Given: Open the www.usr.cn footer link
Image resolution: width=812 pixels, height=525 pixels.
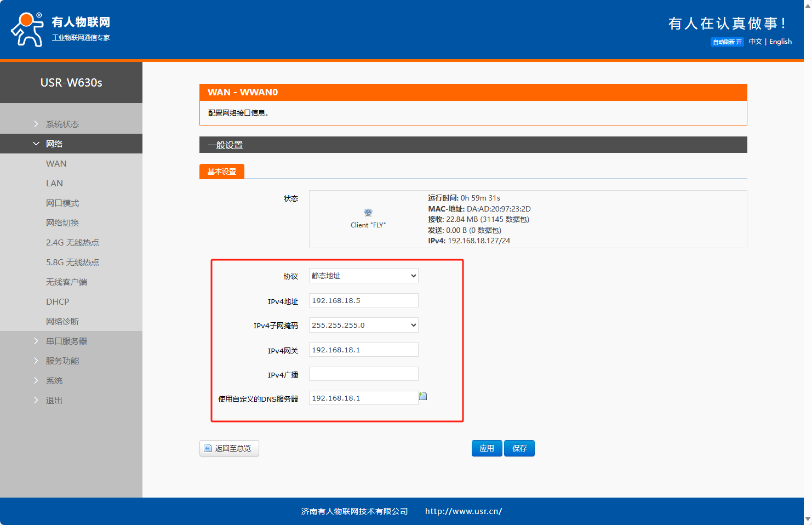Looking at the screenshot, I should [463, 511].
